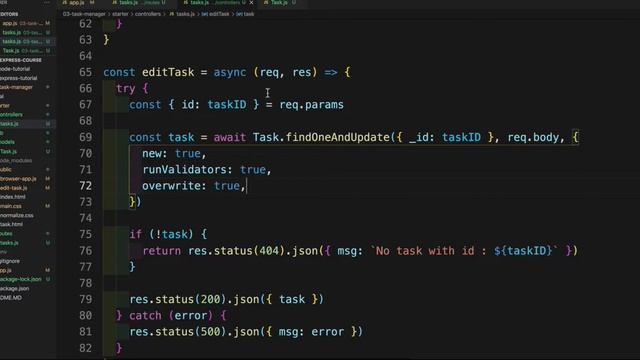Image resolution: width=640 pixels, height=360 pixels.
Task: Switch to the routes tasks.js editor tab
Action: point(139,2)
